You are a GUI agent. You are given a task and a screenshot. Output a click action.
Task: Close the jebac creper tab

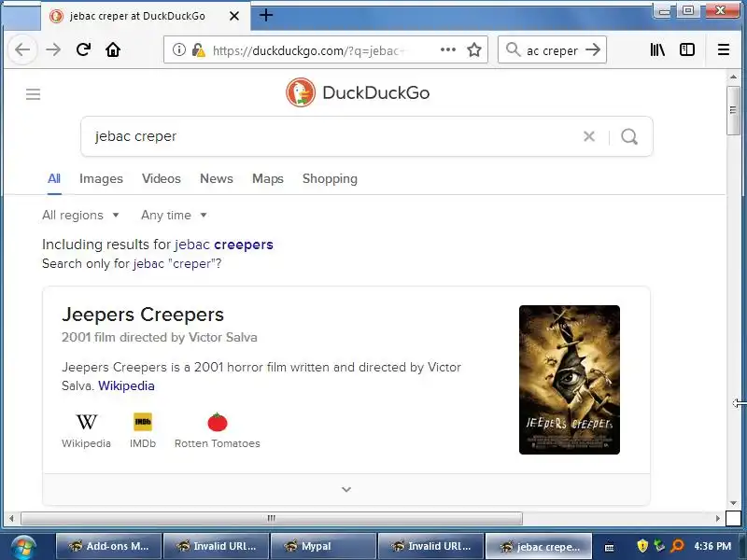click(x=234, y=16)
